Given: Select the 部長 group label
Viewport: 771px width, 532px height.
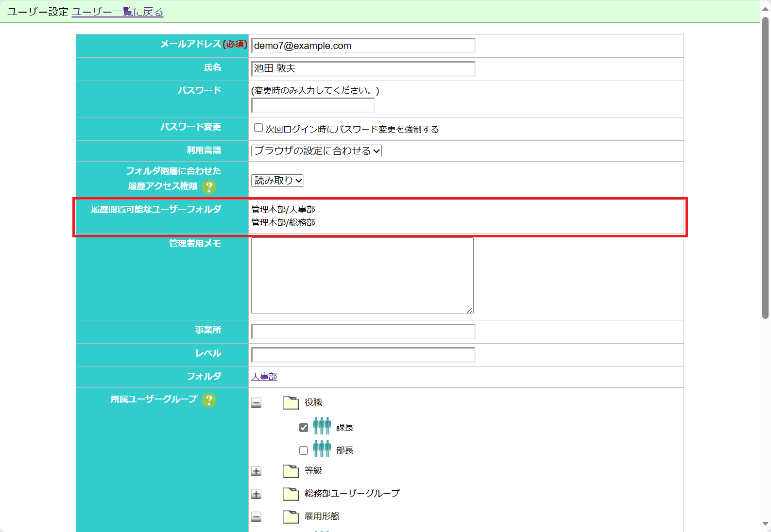Looking at the screenshot, I should (x=345, y=450).
